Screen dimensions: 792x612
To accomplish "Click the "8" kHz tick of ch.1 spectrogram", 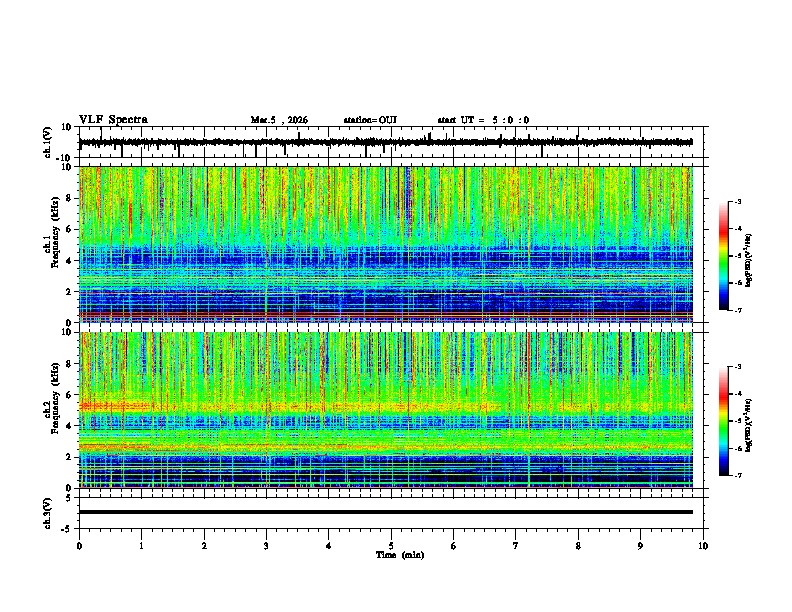I will coord(70,198).
